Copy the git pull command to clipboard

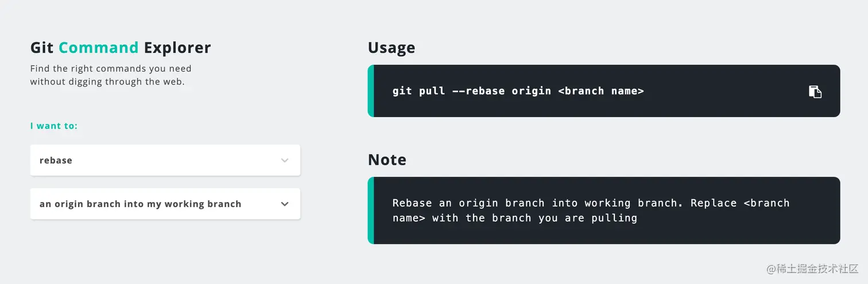(x=815, y=91)
